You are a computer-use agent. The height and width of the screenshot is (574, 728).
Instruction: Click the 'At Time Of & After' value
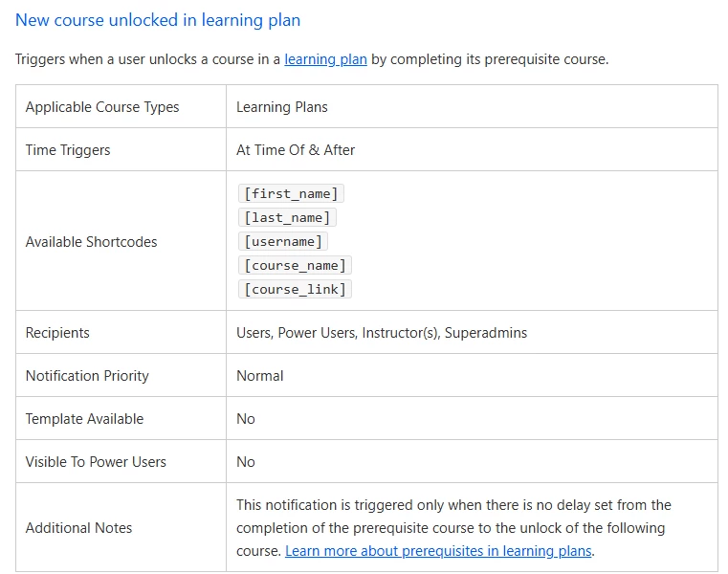coord(296,150)
